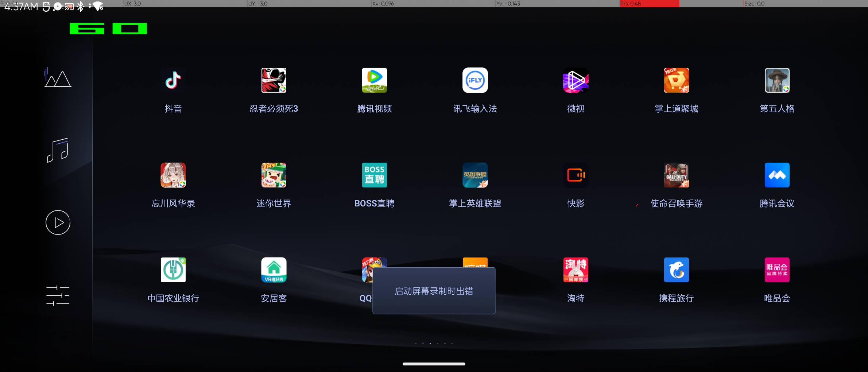Tap the Wi-Fi icon in status bar

[98, 6]
